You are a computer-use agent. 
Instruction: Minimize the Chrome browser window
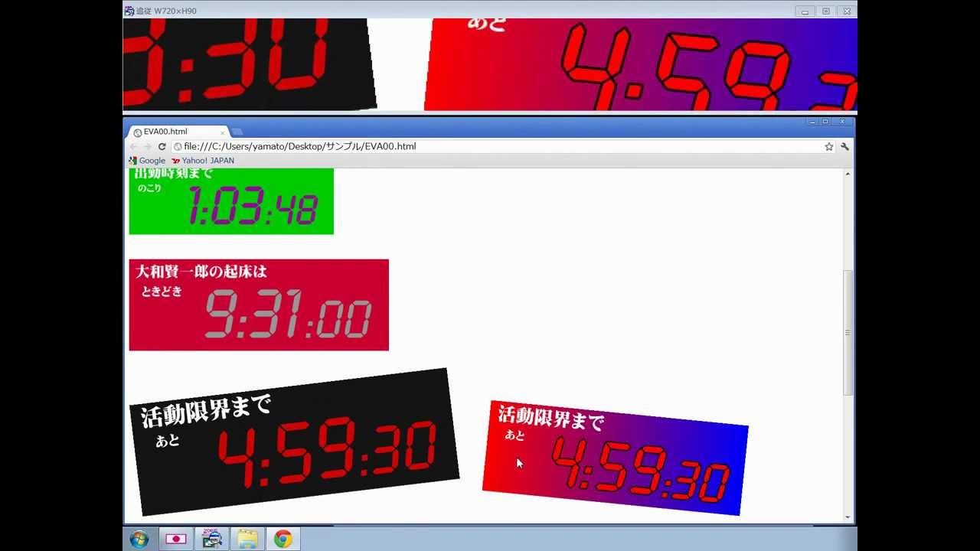point(813,122)
